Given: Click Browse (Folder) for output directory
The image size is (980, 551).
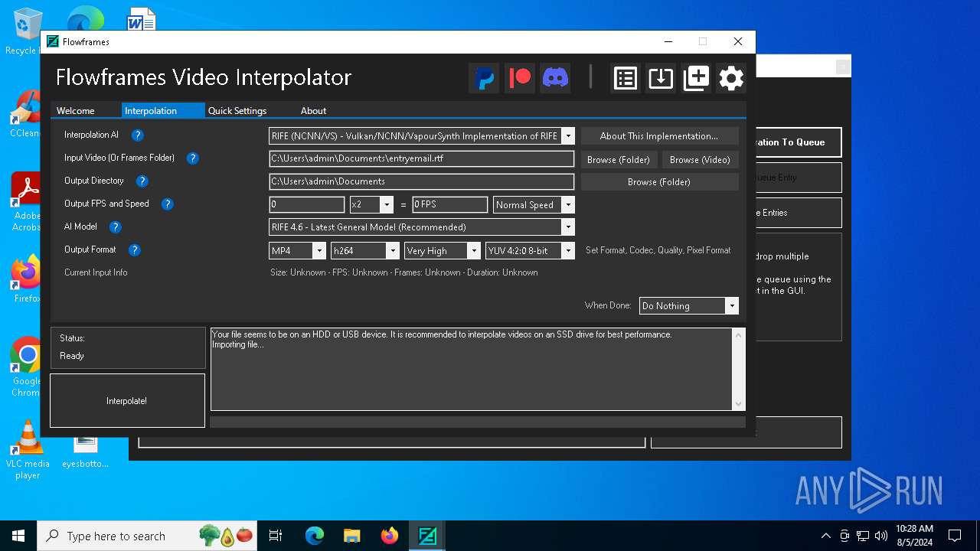Looking at the screenshot, I should [x=659, y=182].
